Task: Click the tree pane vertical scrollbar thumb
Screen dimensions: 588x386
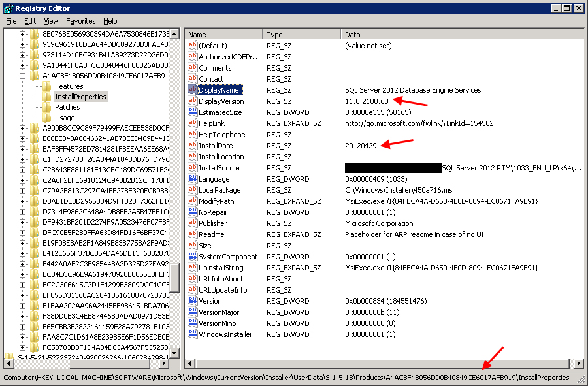Action: [174, 277]
